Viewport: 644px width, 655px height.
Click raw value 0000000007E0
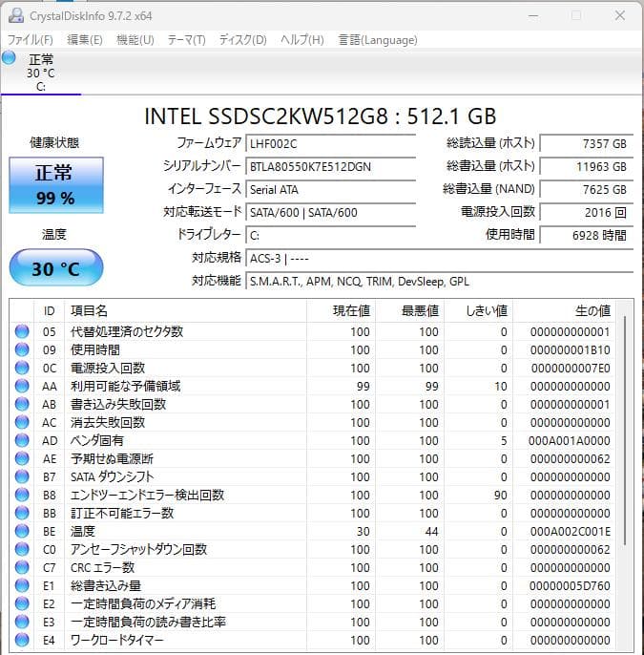571,368
